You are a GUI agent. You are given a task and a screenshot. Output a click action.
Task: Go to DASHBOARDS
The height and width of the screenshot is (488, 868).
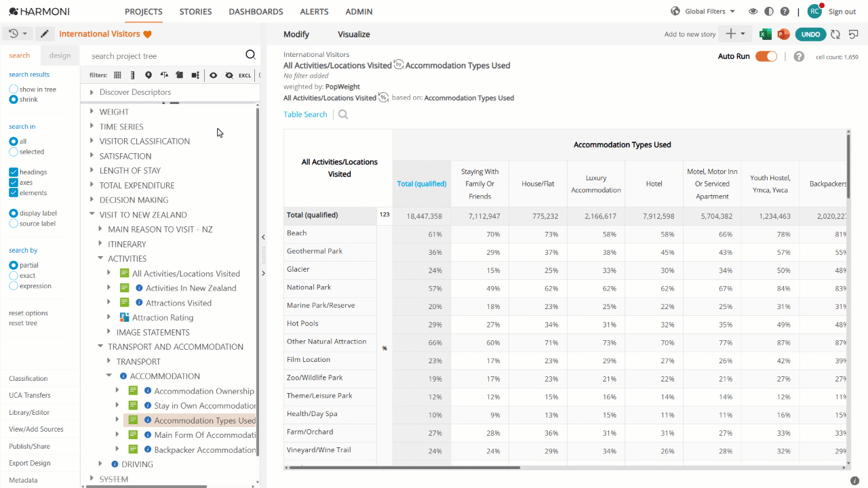pyautogui.click(x=256, y=12)
